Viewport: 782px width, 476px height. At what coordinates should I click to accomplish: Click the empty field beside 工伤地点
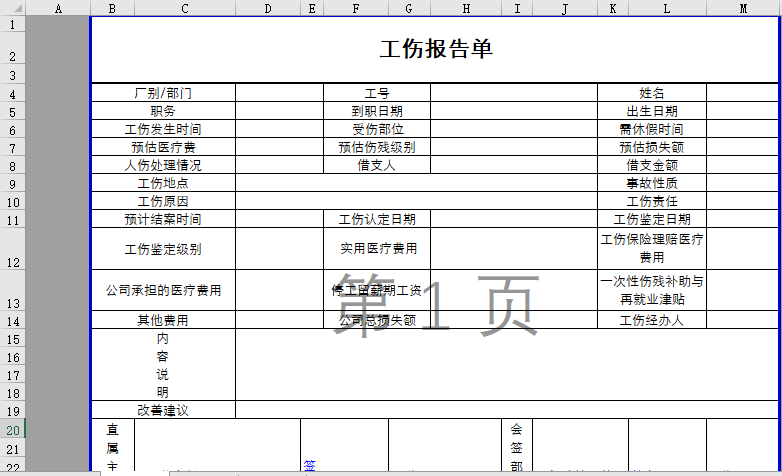(x=416, y=183)
